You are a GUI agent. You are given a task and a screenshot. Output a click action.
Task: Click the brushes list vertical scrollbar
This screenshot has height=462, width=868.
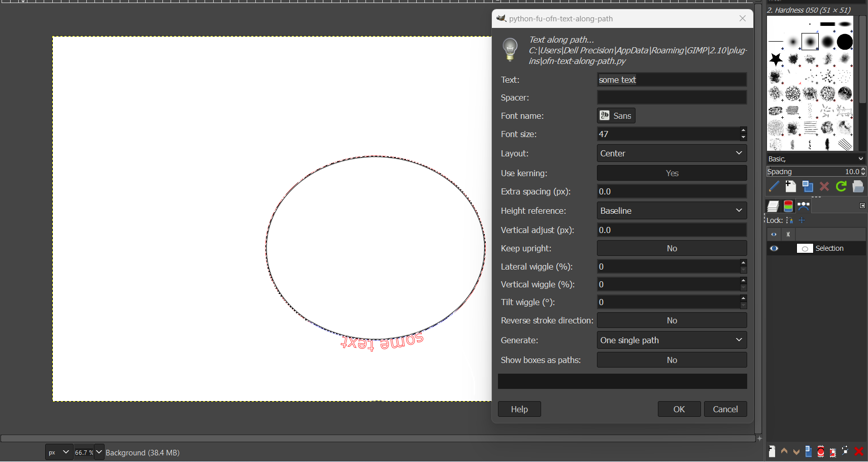(x=862, y=59)
